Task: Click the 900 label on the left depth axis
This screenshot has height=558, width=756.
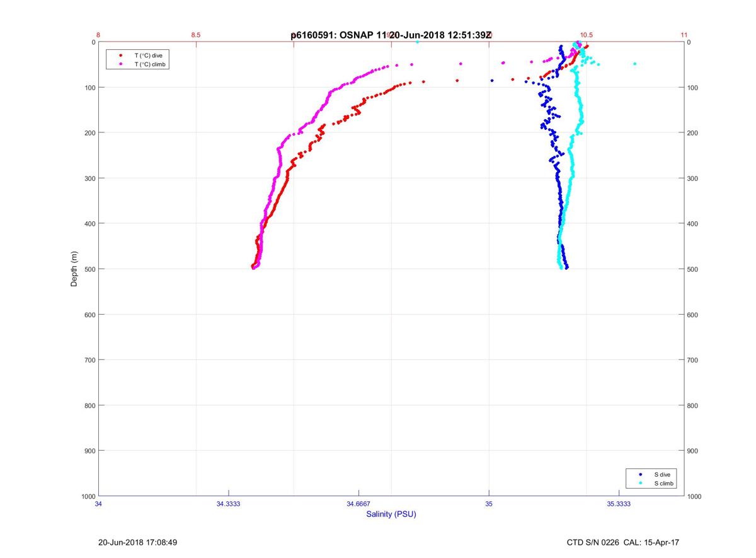Action: [89, 451]
